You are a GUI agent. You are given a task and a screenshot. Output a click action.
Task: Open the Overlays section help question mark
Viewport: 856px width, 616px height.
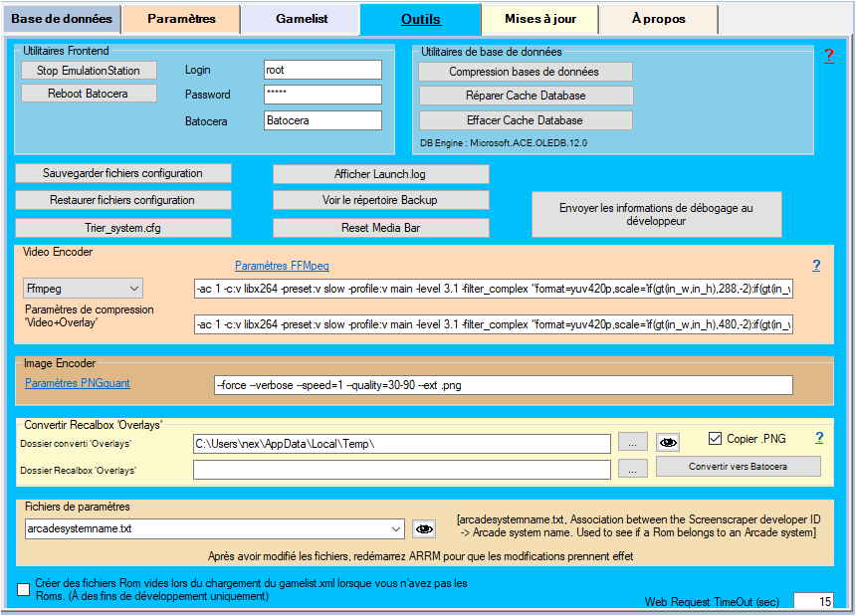[819, 438]
